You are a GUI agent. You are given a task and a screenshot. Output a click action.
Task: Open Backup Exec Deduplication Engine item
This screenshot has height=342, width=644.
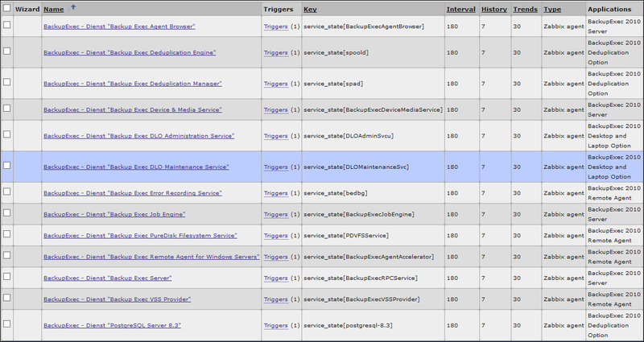click(127, 52)
